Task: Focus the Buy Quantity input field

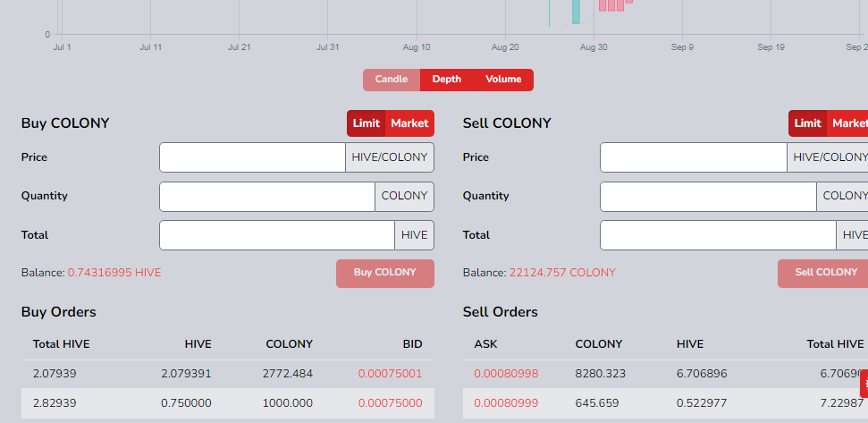Action: pos(266,197)
